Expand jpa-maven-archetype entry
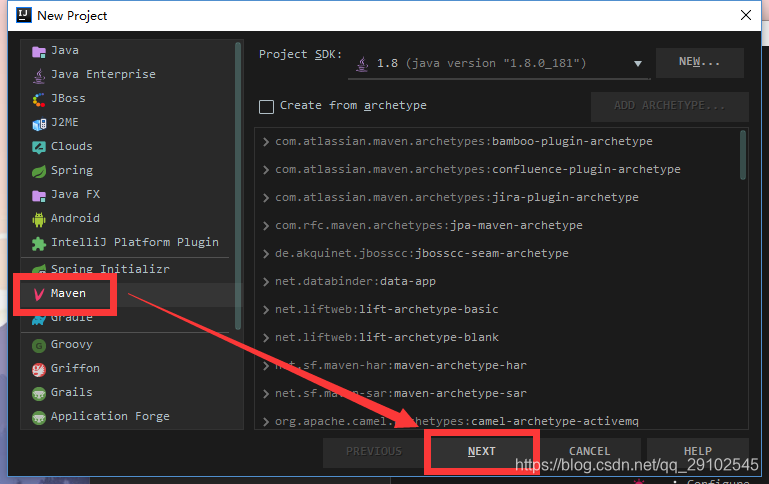Viewport: 769px width, 484px height. (x=266, y=226)
